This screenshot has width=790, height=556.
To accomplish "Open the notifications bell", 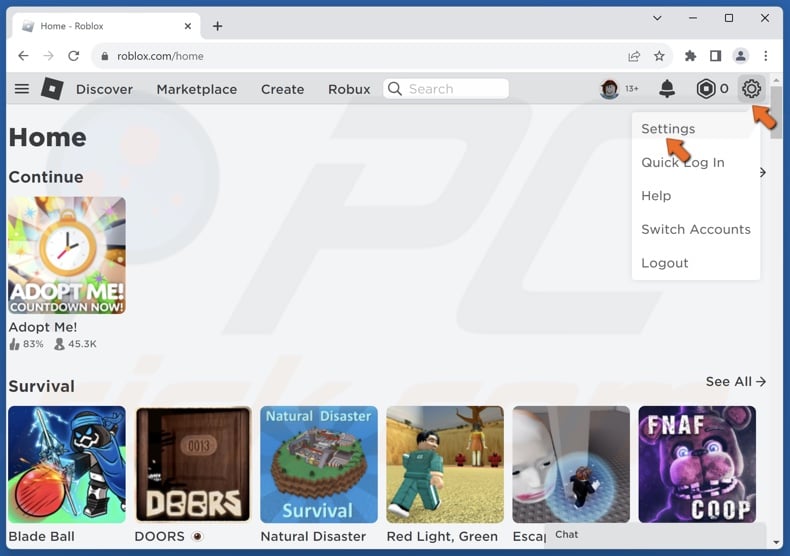I will (x=667, y=89).
